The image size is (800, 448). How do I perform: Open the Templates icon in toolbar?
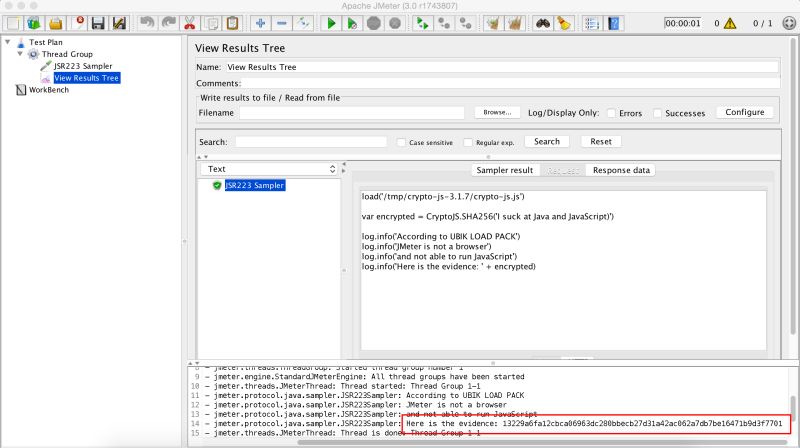click(34, 23)
